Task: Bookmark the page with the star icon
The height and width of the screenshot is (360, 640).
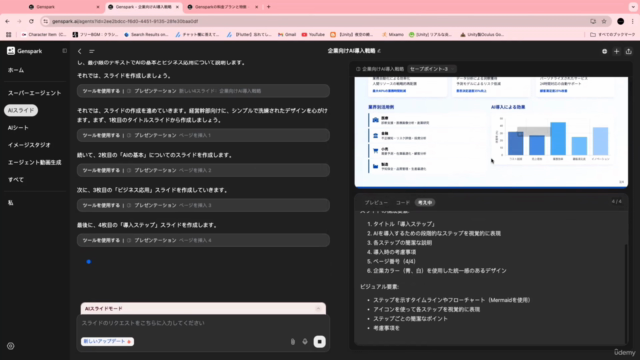Action: tap(604, 21)
